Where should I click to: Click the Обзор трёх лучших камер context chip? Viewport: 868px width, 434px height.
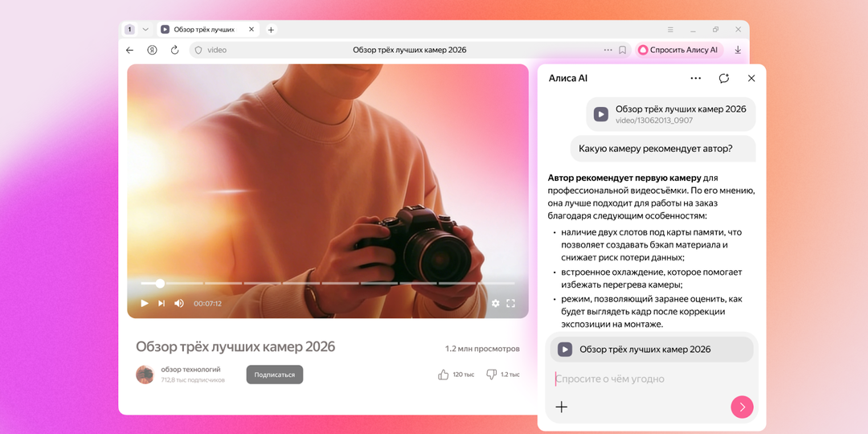coord(652,350)
